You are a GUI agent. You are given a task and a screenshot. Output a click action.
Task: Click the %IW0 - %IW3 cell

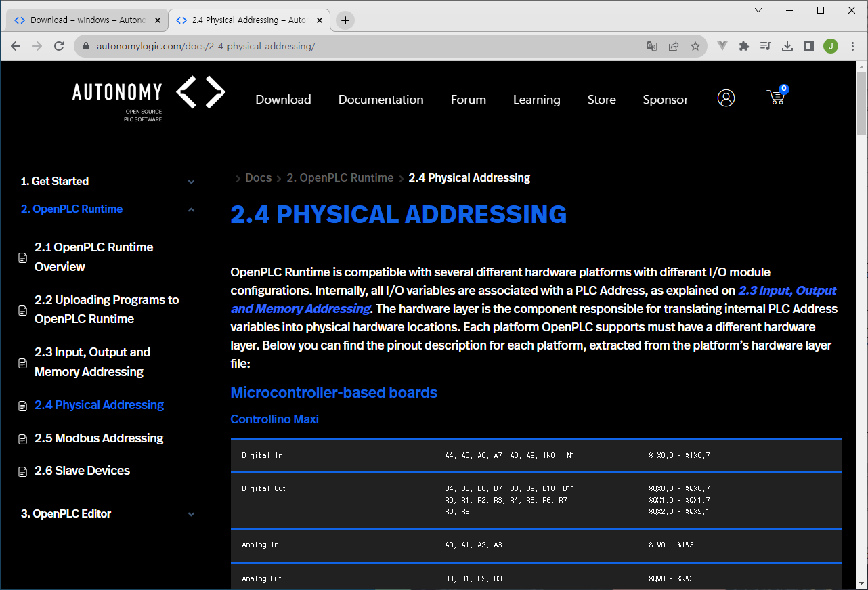coord(671,545)
